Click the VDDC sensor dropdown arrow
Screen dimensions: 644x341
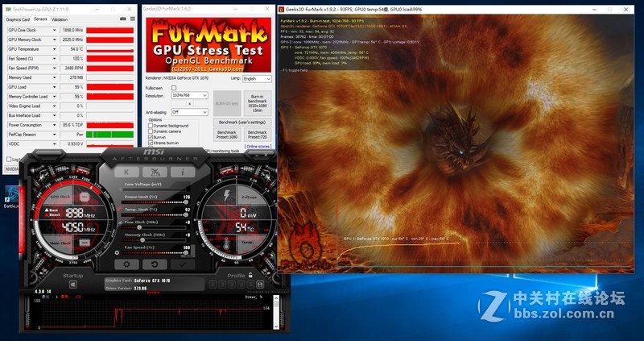[54, 144]
